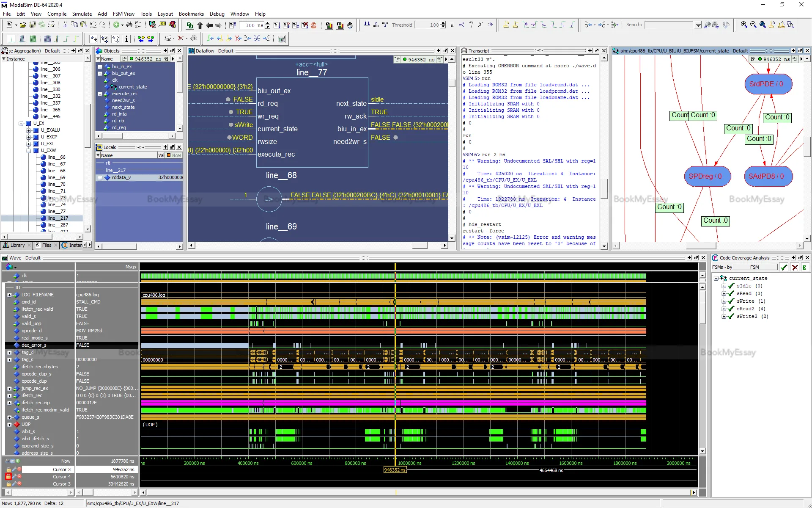Click the information 'i' toolbar icon
Viewport: 812px width, 508px height.
[x=126, y=39]
